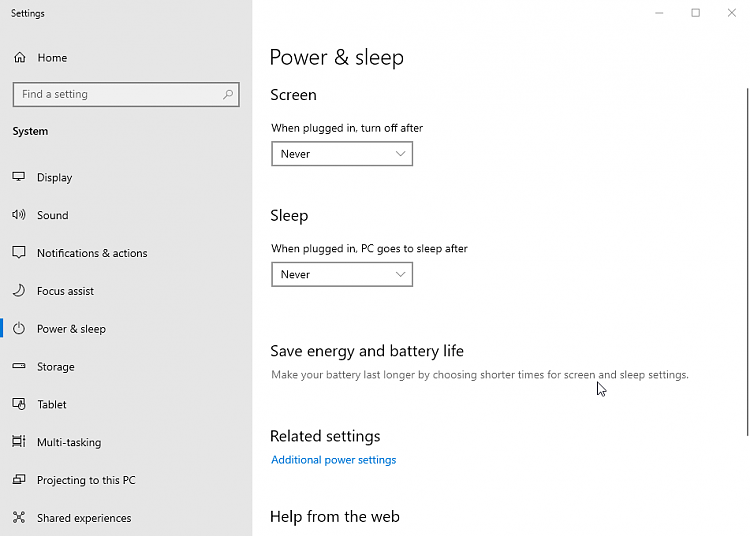Open the screen turn off after dropdown
The height and width of the screenshot is (536, 750).
click(342, 154)
